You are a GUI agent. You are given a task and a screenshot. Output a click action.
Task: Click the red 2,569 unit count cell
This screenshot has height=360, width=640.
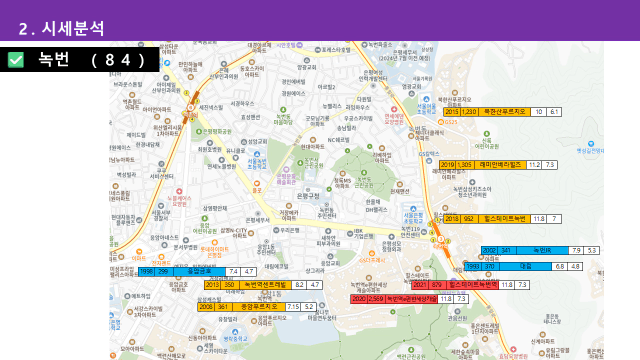point(376,299)
